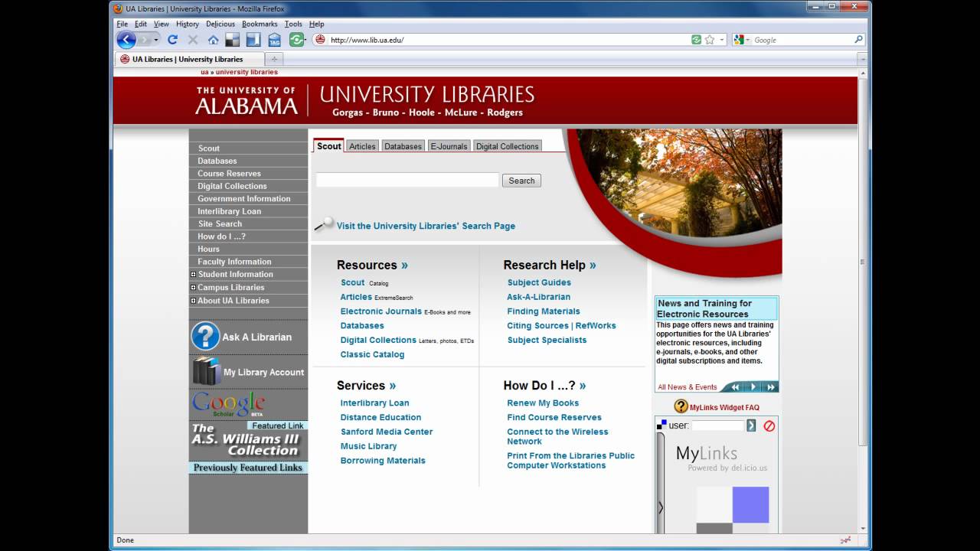Switch to the Digital Collections search tab
This screenshot has width=980, height=551.
pos(507,146)
